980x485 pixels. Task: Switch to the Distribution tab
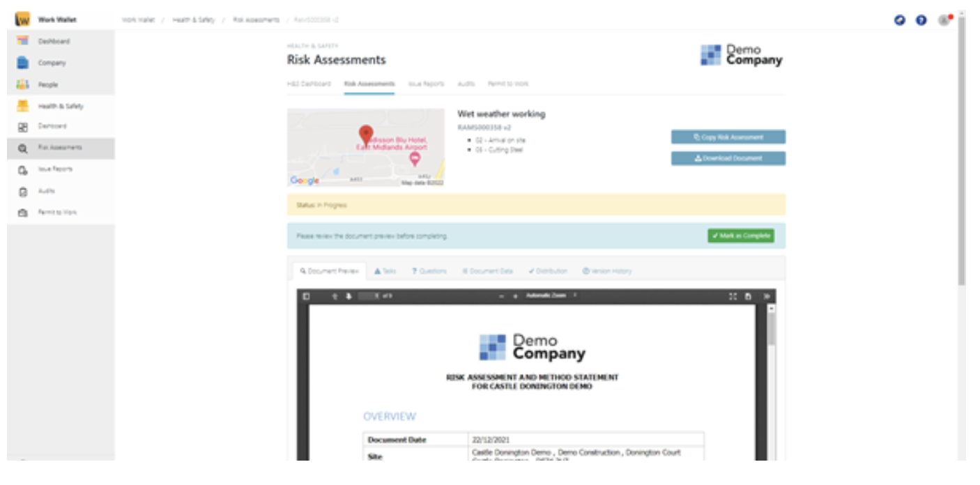[548, 271]
